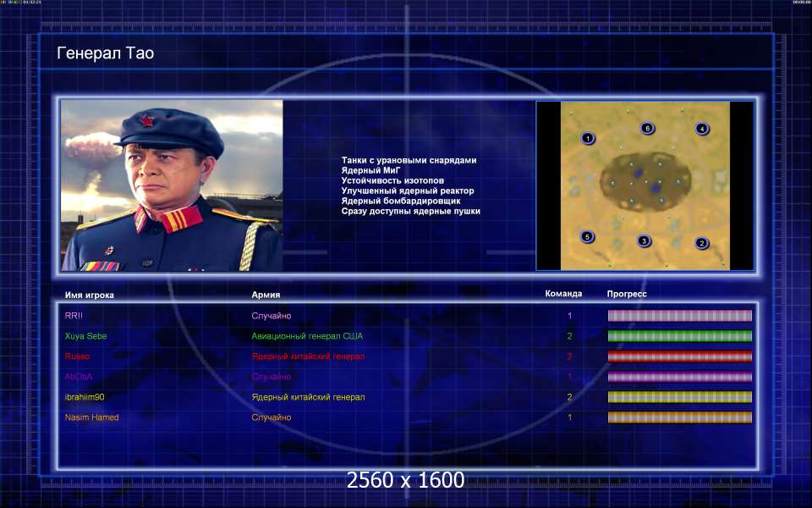This screenshot has width=812, height=508.
Task: Click start position marker 1 on the minimap
Action: (x=588, y=138)
